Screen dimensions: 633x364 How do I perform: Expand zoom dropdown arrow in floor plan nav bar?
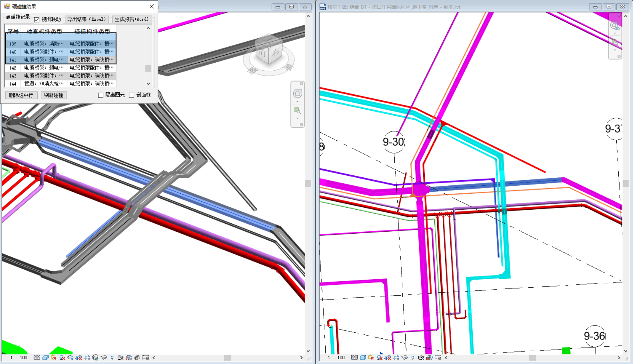(x=615, y=50)
